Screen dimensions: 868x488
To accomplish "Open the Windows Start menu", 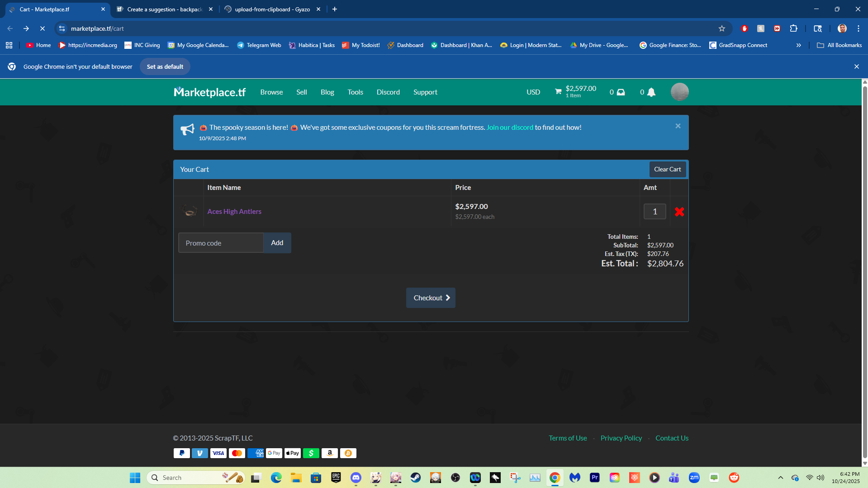I will tap(135, 478).
